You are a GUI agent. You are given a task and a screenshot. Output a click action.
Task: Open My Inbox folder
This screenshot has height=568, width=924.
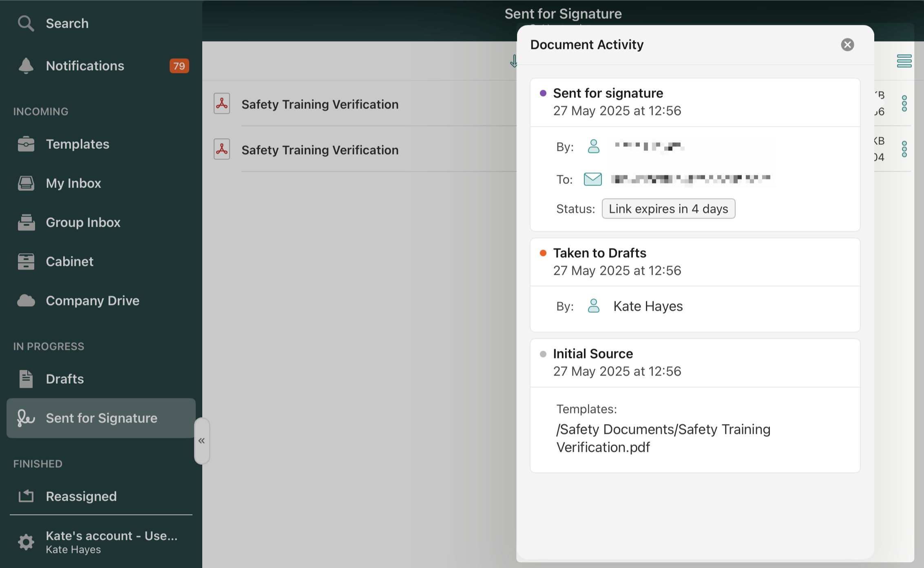(73, 183)
